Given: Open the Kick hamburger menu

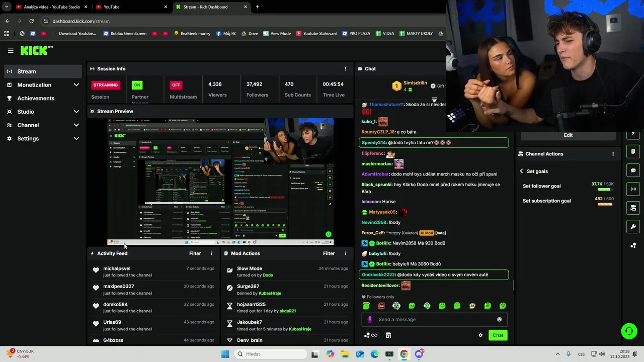Looking at the screenshot, I should pos(11,51).
